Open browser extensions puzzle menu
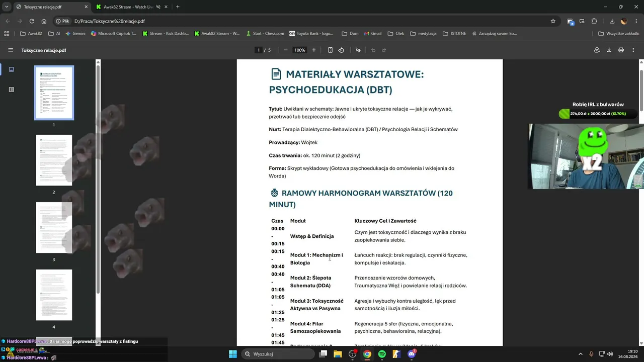This screenshot has width=644, height=362. [x=594, y=21]
